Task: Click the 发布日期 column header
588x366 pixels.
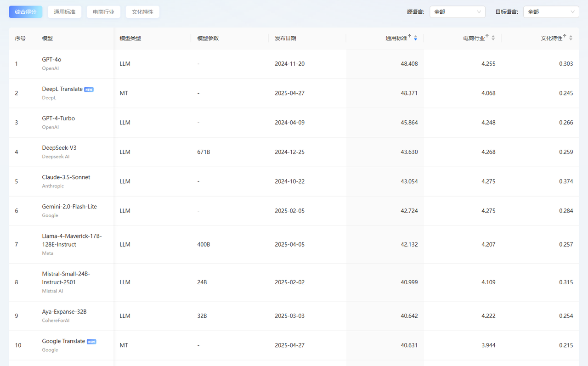Action: pyautogui.click(x=286, y=38)
